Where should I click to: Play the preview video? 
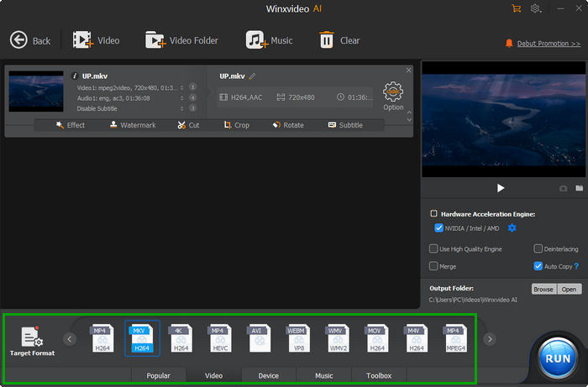pyautogui.click(x=501, y=188)
